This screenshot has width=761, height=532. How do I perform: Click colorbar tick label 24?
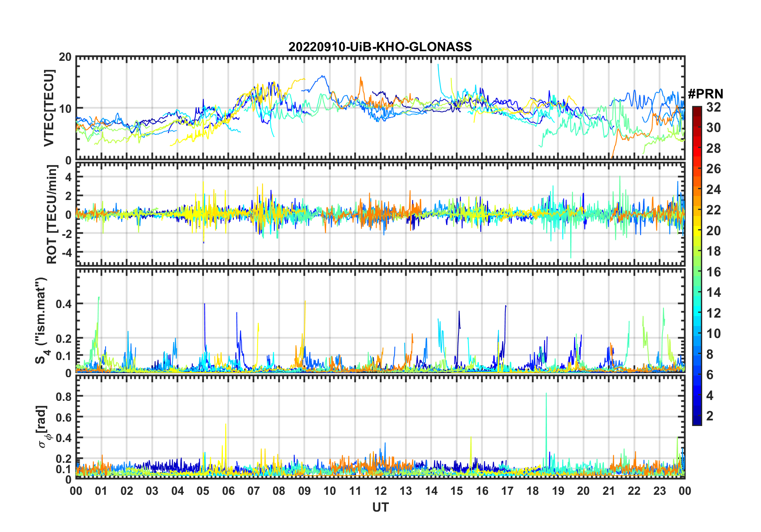pos(713,190)
